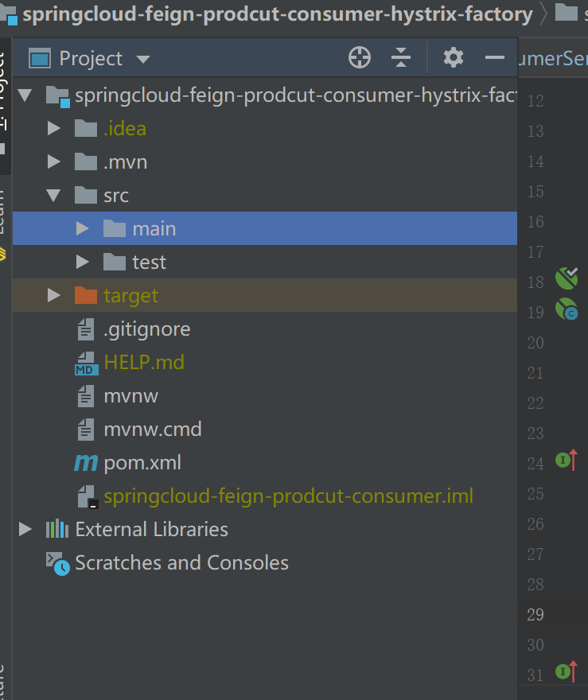Click the breadcrumb project name in navigation bar
Image resolution: width=588 pixels, height=700 pixels.
click(278, 14)
